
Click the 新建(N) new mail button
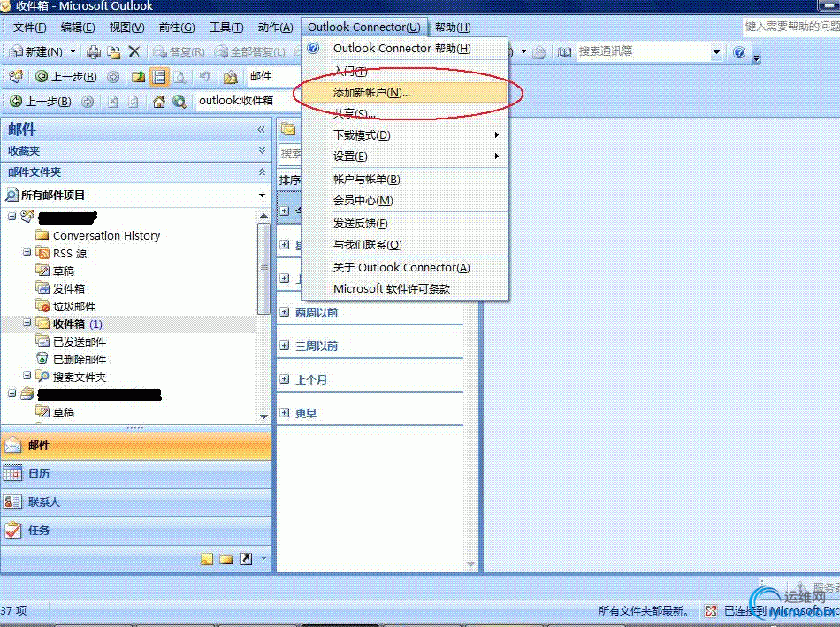pyautogui.click(x=36, y=52)
